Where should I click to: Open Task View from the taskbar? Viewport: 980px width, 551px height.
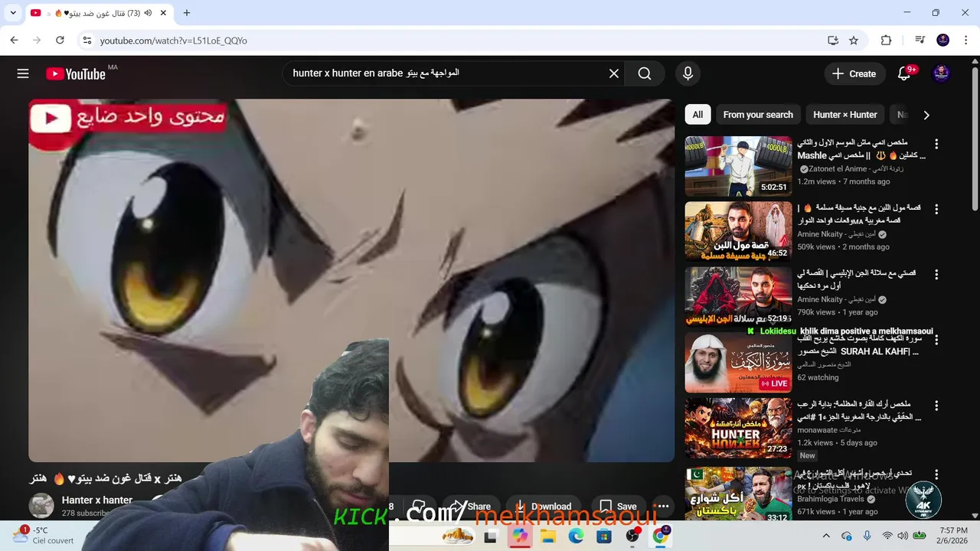tap(491, 536)
